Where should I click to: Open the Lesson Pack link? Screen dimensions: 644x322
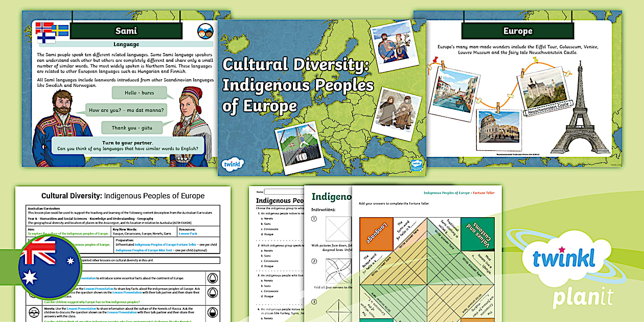pyautogui.click(x=188, y=233)
